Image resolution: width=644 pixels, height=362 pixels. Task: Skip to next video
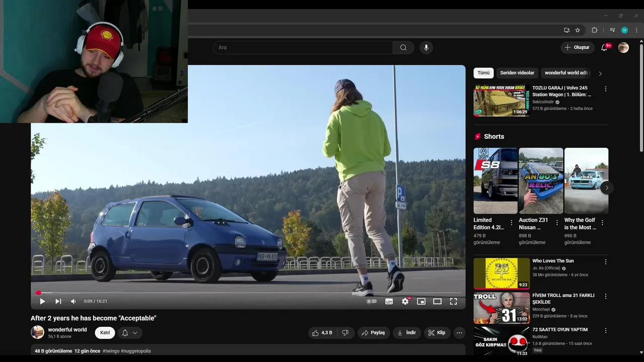(x=58, y=301)
